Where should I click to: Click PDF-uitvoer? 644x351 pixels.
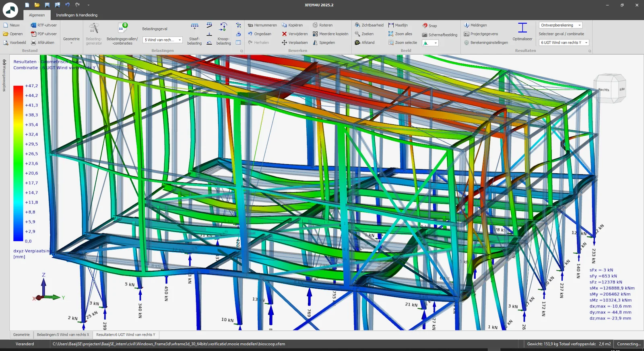44,34
